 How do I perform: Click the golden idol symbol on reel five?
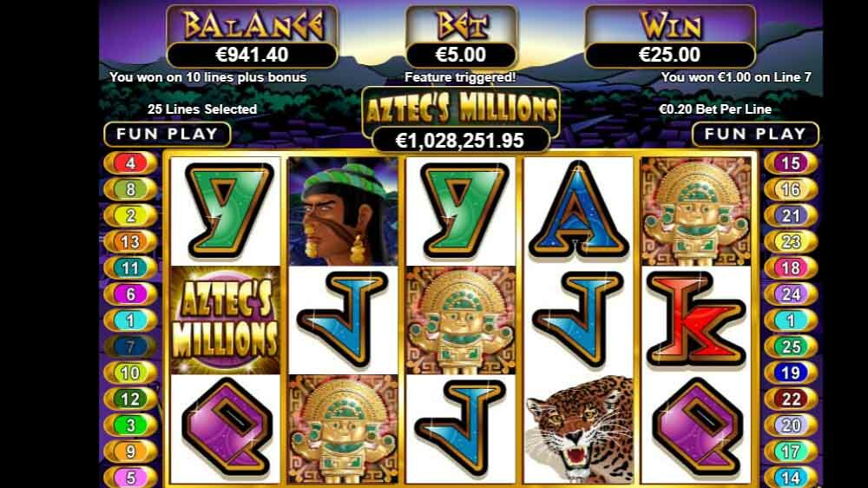pos(696,211)
